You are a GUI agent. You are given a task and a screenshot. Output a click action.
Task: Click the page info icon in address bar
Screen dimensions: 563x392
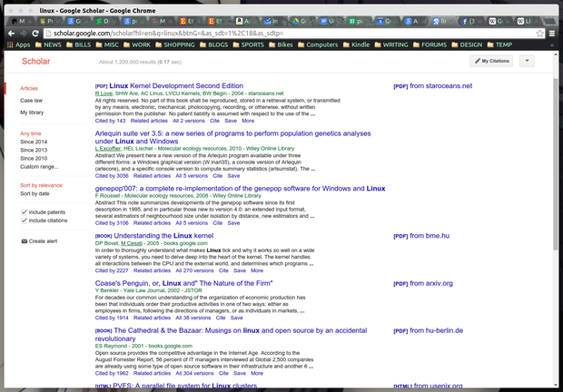(x=48, y=34)
